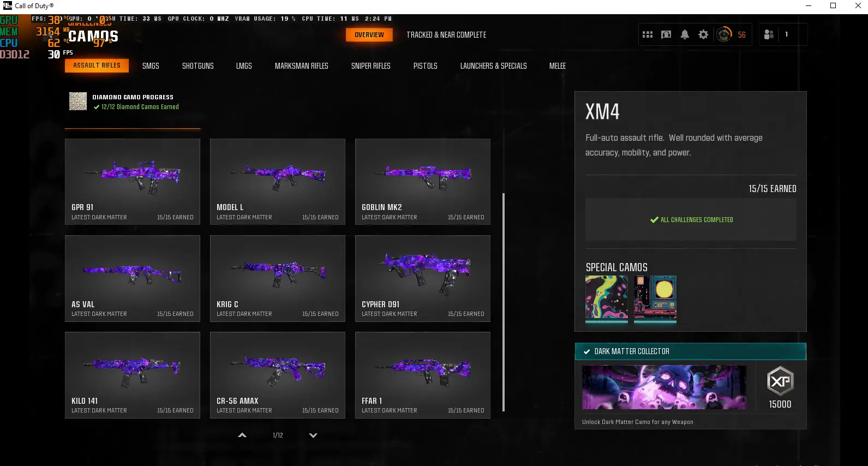This screenshot has height=466, width=868.
Task: Click the All Challenges Completed status box
Action: (691, 219)
